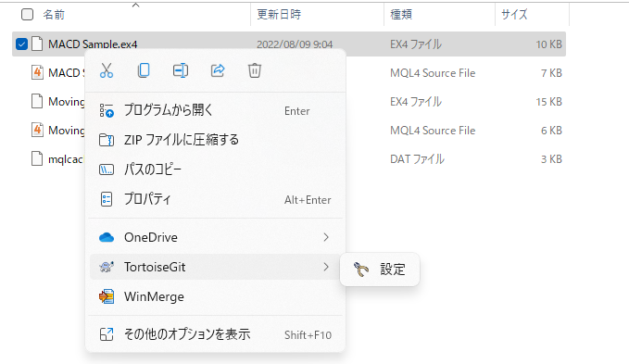Click the date 2022/08/09 9:04
The width and height of the screenshot is (629, 364).
tap(295, 44)
